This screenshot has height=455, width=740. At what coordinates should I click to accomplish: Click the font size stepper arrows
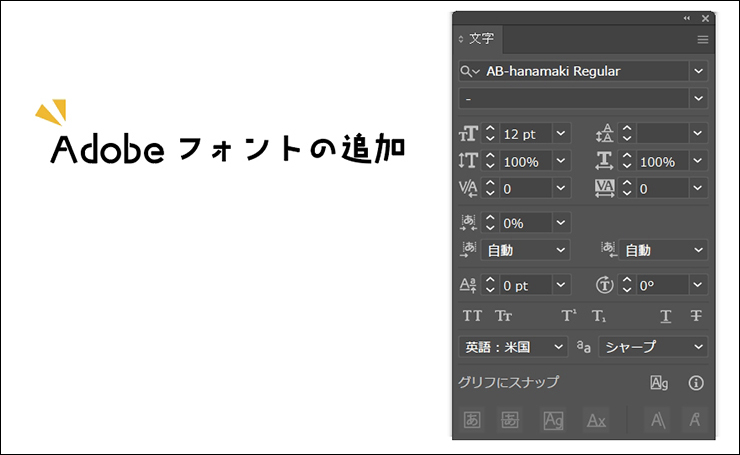490,133
